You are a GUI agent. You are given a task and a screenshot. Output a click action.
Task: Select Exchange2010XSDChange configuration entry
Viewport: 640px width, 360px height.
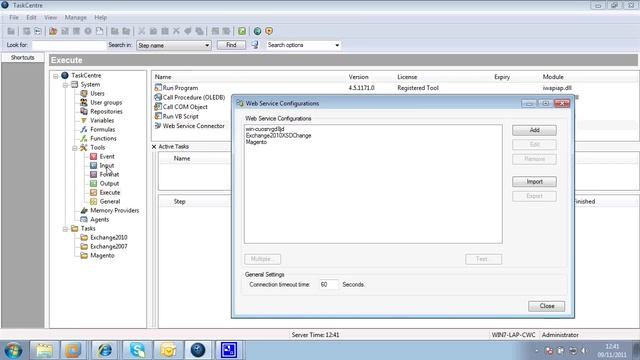coord(278,136)
